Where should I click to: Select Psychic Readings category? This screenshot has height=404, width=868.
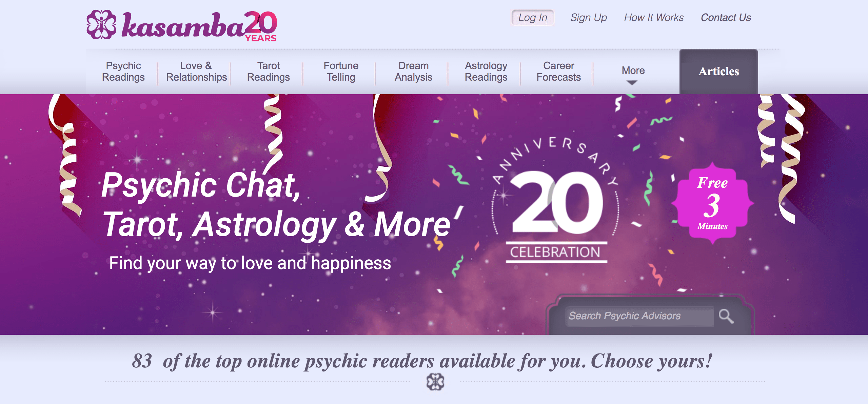coord(123,72)
